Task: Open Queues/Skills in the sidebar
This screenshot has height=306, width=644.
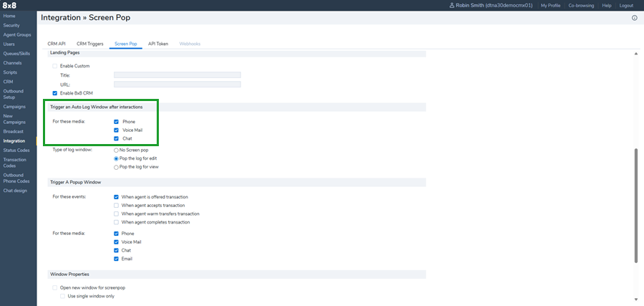Action: pyautogui.click(x=16, y=53)
